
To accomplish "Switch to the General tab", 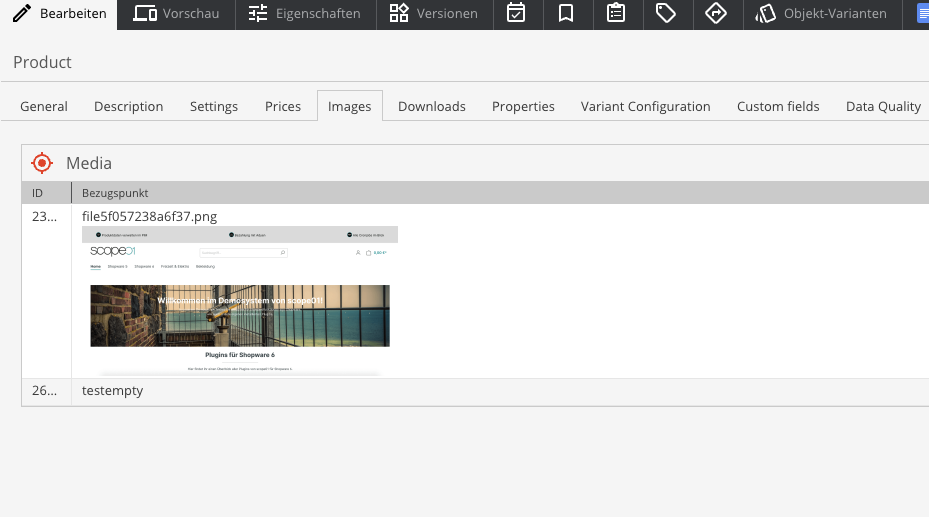I will [44, 107].
